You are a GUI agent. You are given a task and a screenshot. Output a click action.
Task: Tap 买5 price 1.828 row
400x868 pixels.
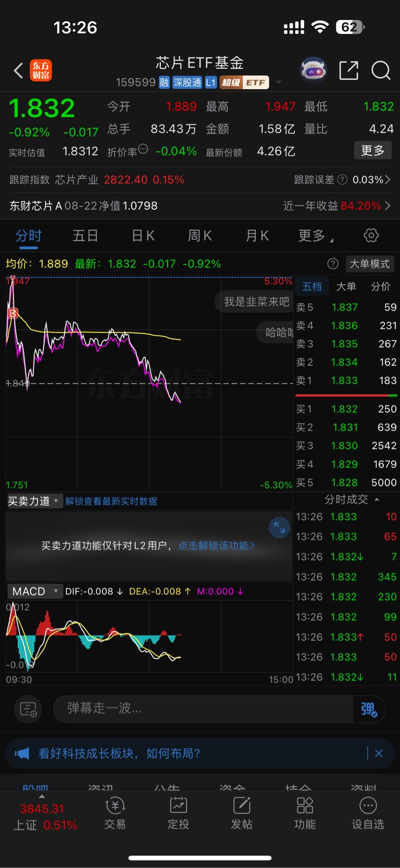(346, 483)
